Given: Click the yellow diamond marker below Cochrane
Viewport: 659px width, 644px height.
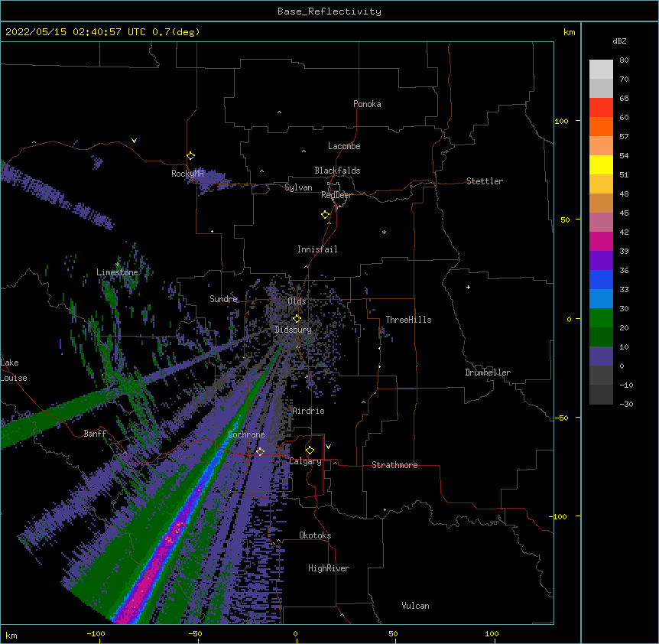Looking at the screenshot, I should click(x=260, y=452).
